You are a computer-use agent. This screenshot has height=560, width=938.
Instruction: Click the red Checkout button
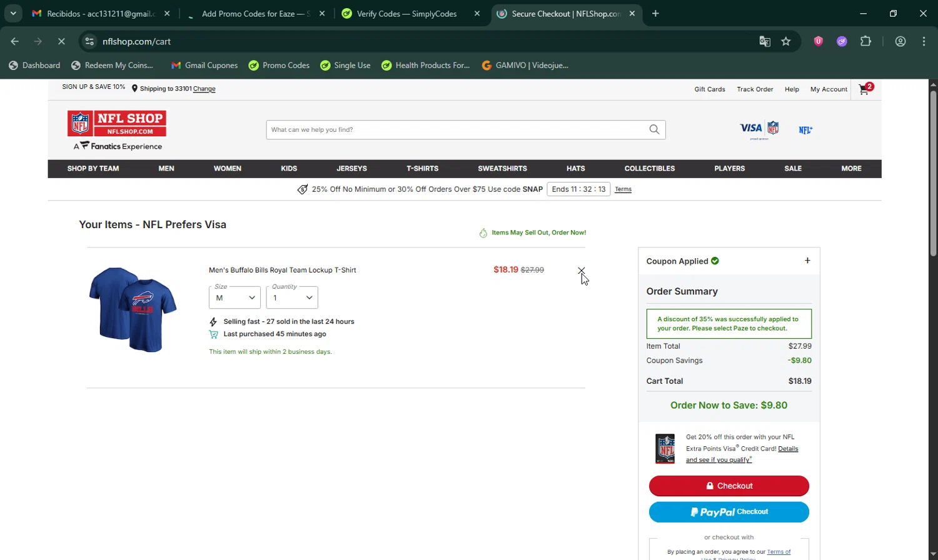(x=729, y=486)
